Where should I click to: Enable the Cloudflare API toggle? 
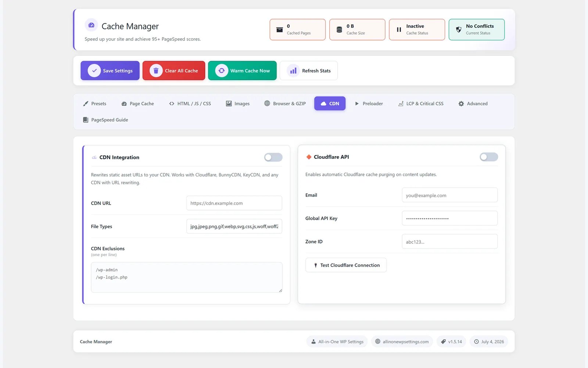click(489, 157)
